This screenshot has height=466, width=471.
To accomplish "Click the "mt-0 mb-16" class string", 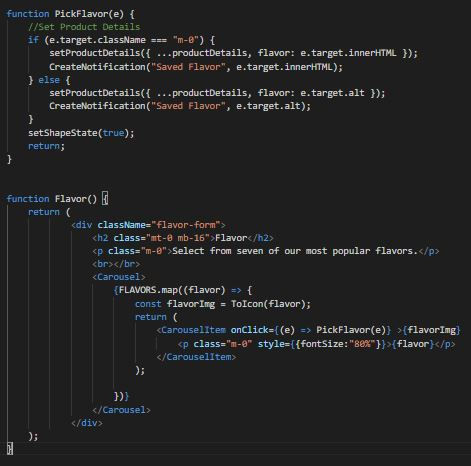I will (178, 238).
